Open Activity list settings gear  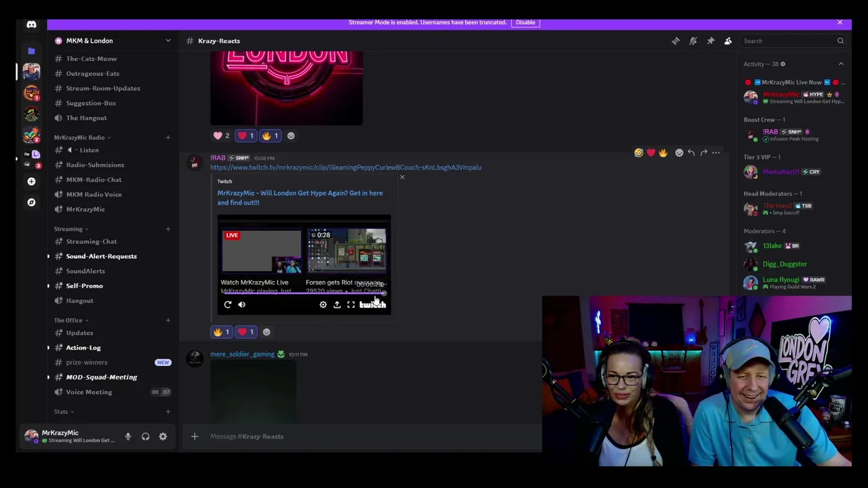(x=783, y=64)
